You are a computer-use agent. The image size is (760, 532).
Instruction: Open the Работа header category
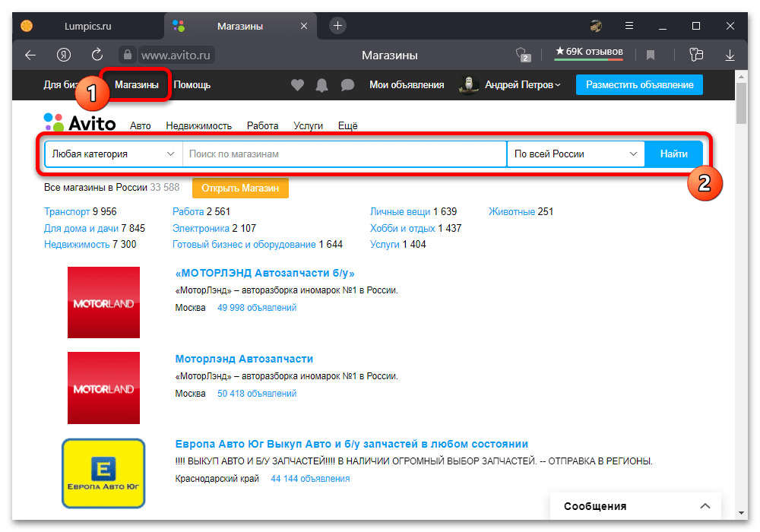pyautogui.click(x=262, y=126)
